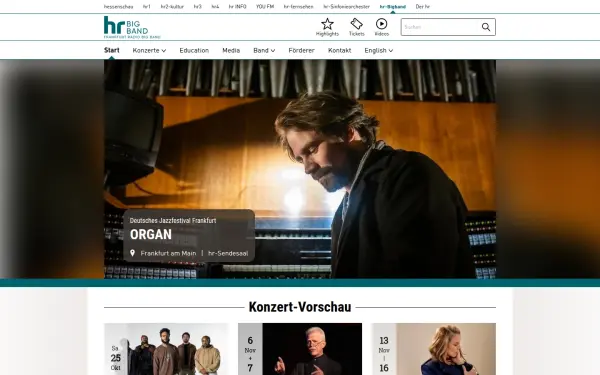
Task: Open the Kontakt menu item
Action: [x=339, y=51]
